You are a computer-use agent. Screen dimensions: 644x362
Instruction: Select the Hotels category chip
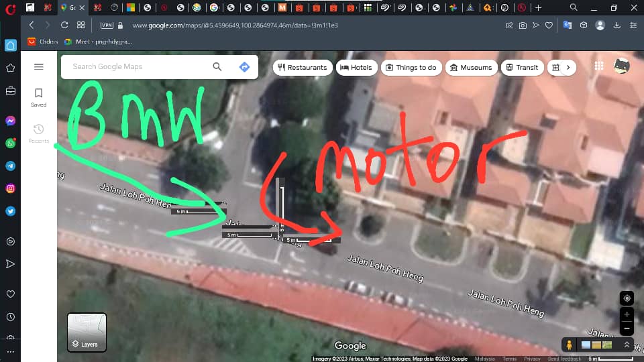(x=356, y=67)
